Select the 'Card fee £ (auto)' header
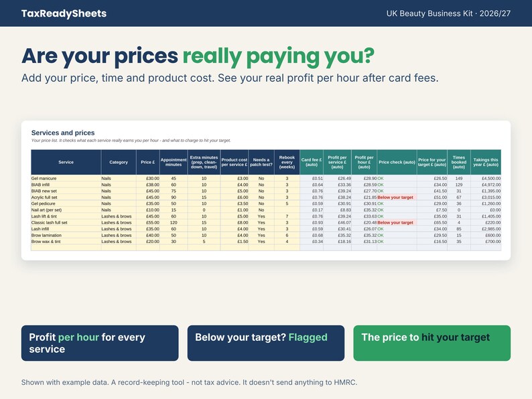The width and height of the screenshot is (532, 399). pyautogui.click(x=312, y=162)
